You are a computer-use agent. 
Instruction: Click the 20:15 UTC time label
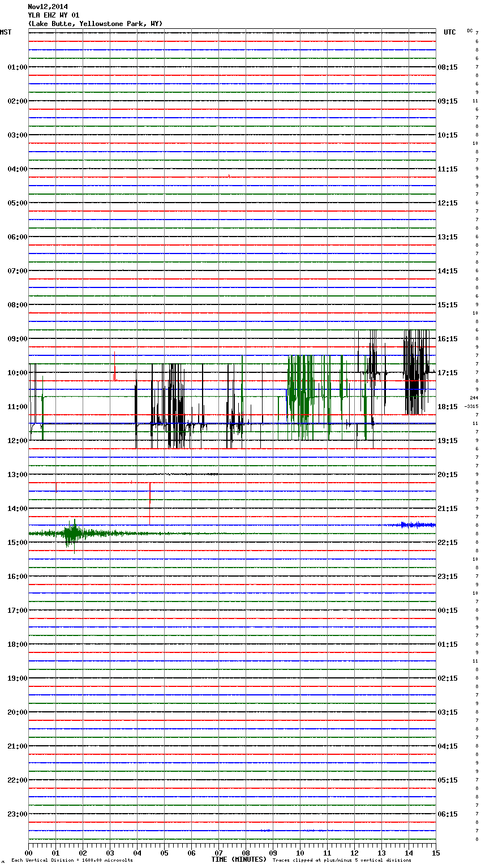click(448, 475)
